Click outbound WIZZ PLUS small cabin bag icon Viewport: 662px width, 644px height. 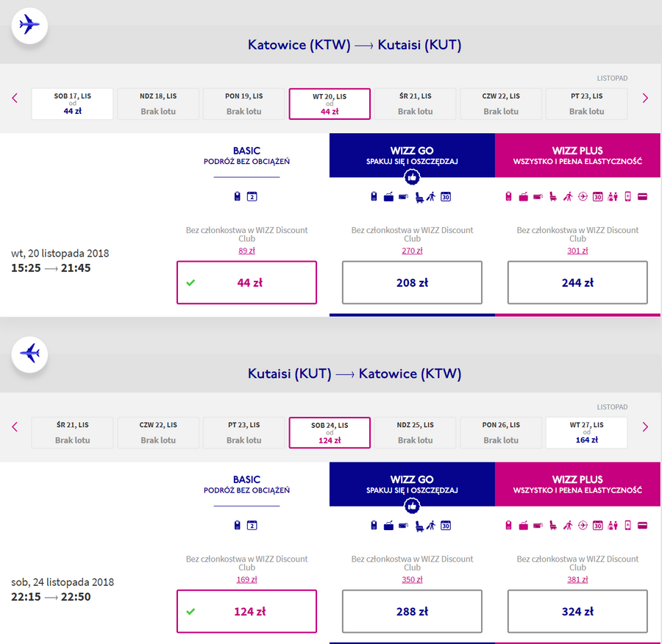click(x=509, y=196)
